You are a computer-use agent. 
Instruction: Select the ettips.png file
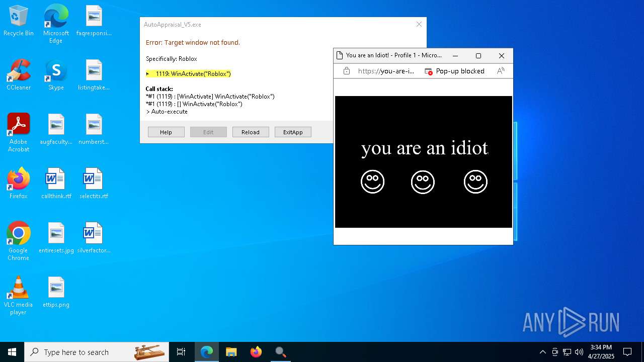point(56,293)
